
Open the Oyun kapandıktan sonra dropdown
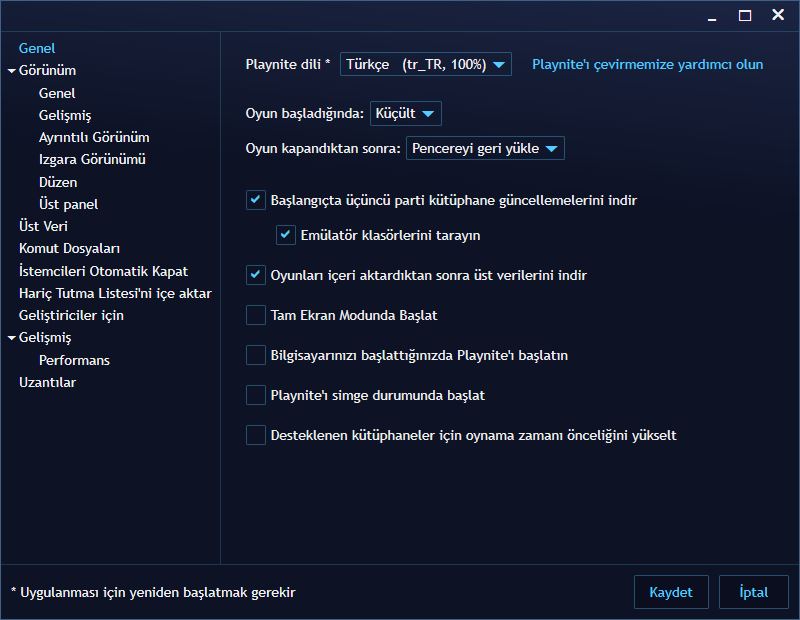[x=485, y=148]
